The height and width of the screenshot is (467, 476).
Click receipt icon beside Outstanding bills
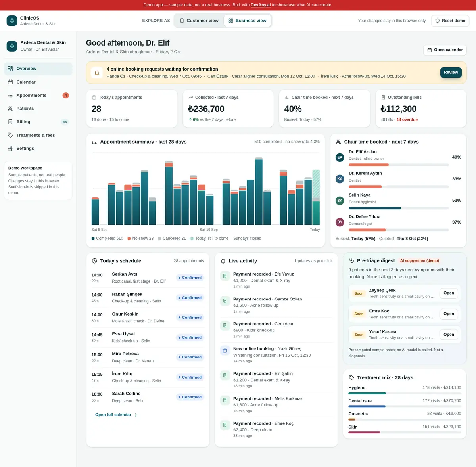point(383,97)
